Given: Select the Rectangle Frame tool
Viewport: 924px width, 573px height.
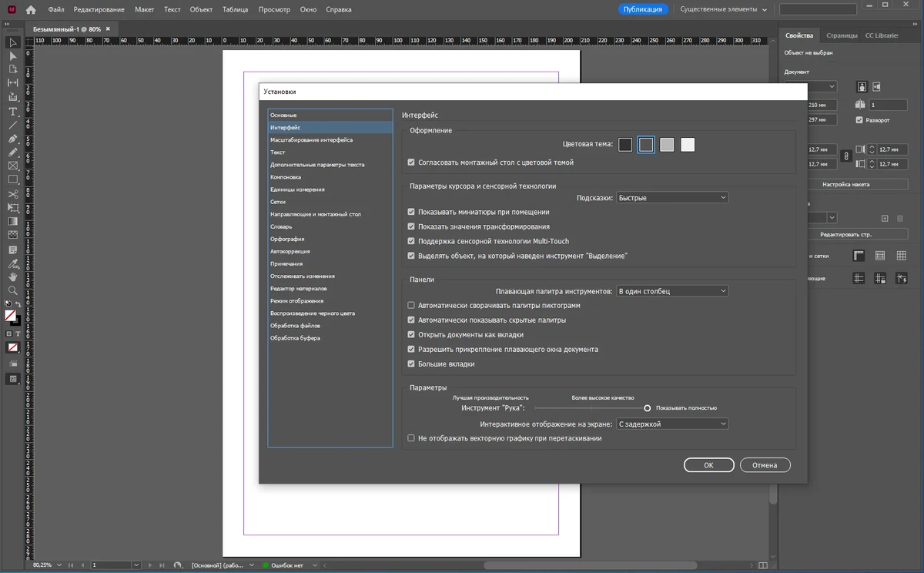Looking at the screenshot, I should point(13,166).
